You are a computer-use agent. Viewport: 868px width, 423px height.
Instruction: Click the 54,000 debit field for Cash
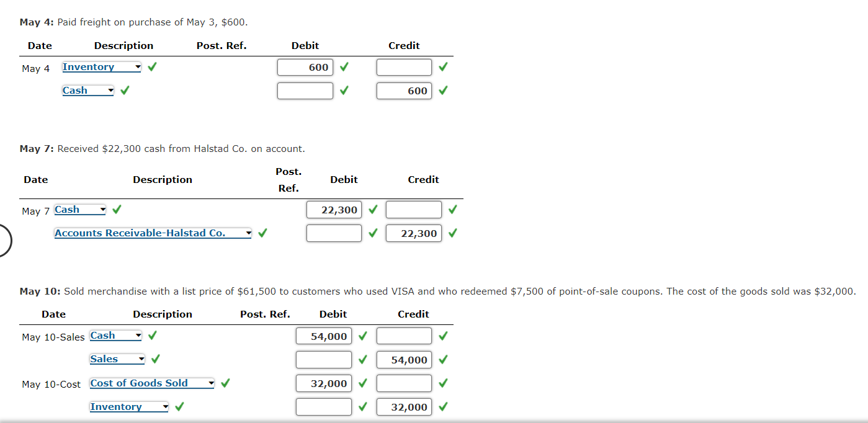point(323,336)
